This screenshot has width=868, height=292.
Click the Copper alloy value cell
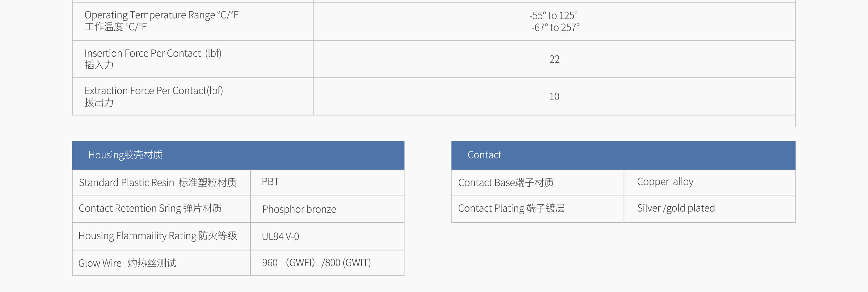coord(709,182)
